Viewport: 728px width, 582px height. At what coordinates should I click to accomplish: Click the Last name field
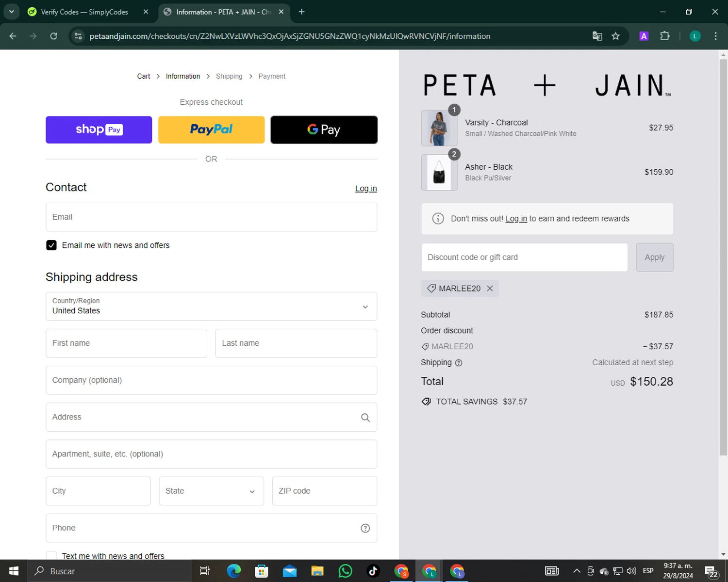[x=296, y=343]
